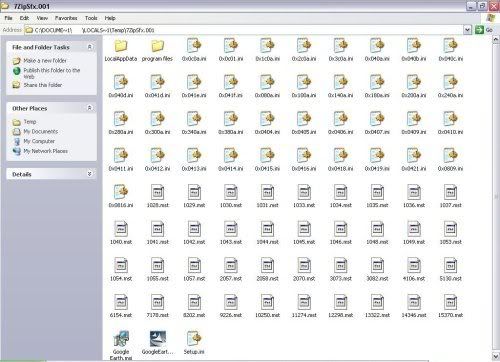The image size is (500, 362).
Task: Click the 1031.mst file name
Action: 267,205
